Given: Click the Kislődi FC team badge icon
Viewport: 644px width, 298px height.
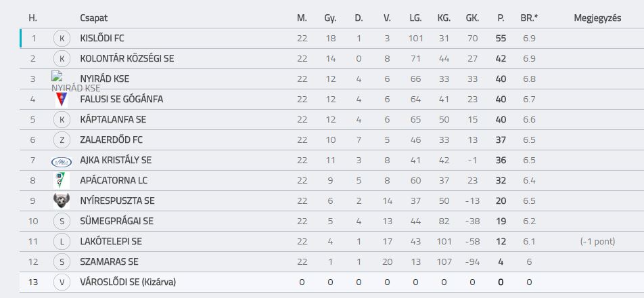Looking at the screenshot, I should click(x=62, y=38).
